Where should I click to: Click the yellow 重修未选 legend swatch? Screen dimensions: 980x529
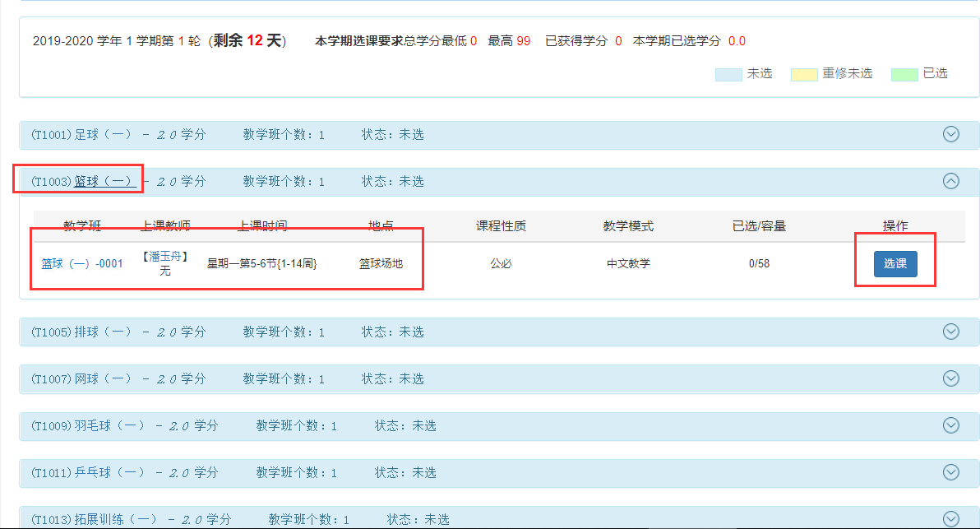804,74
